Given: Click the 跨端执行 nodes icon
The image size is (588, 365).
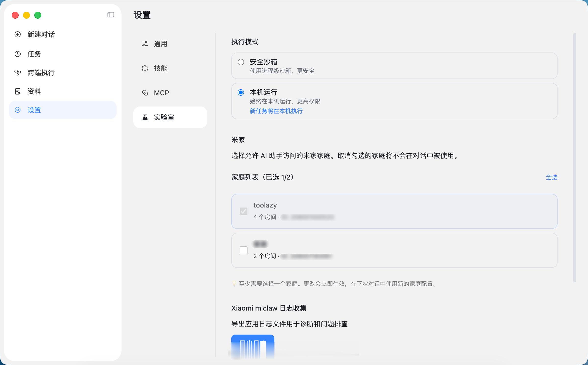Looking at the screenshot, I should point(18,73).
